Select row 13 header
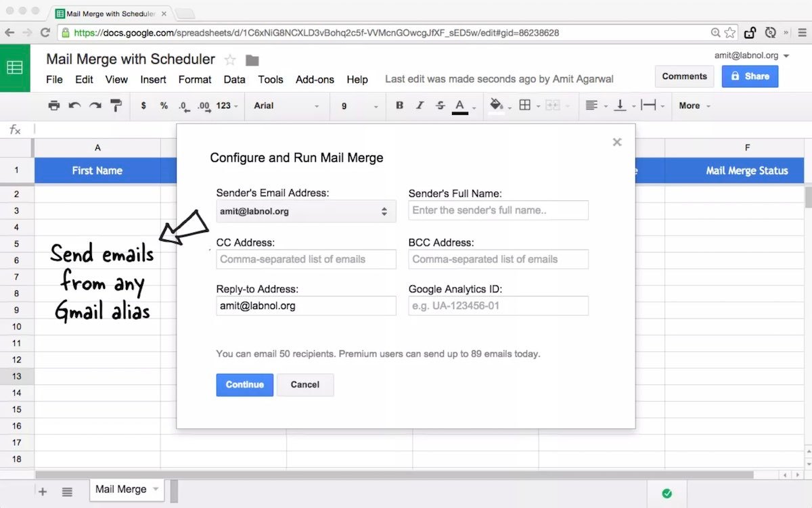The image size is (812, 508). tap(17, 376)
